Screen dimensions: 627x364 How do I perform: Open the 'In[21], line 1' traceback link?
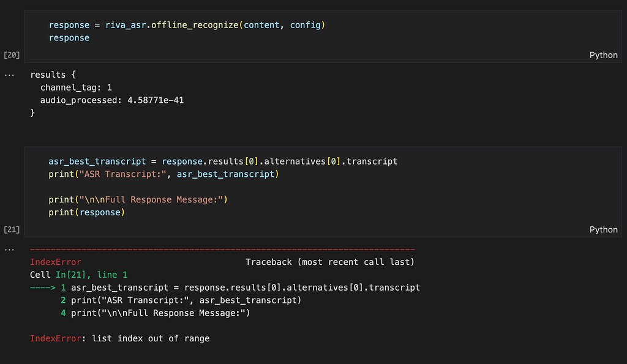pos(91,275)
